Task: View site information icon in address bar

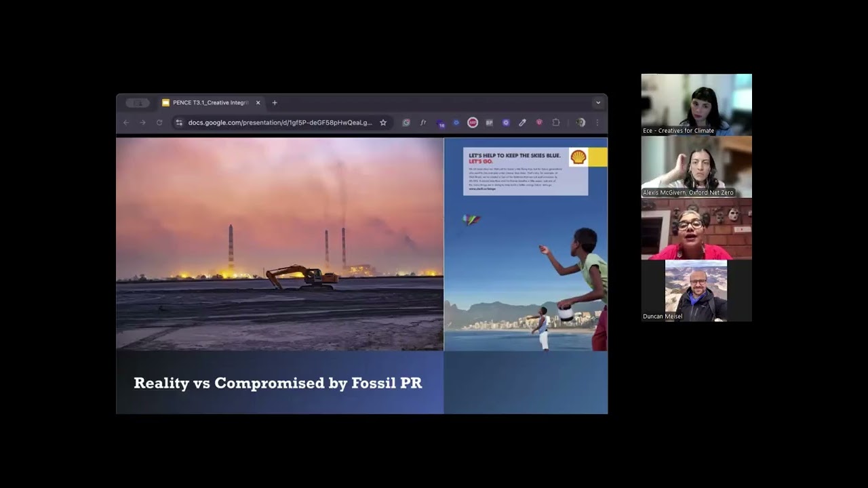Action: (x=179, y=123)
